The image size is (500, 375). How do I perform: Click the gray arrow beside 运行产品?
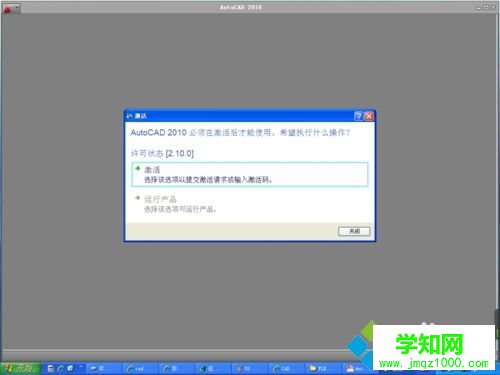tap(137, 198)
